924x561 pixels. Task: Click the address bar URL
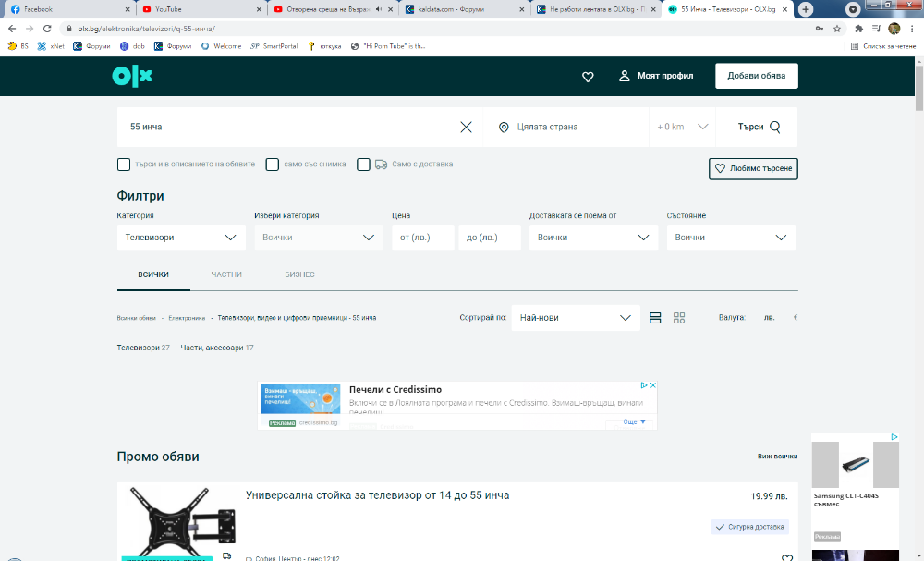147,29
